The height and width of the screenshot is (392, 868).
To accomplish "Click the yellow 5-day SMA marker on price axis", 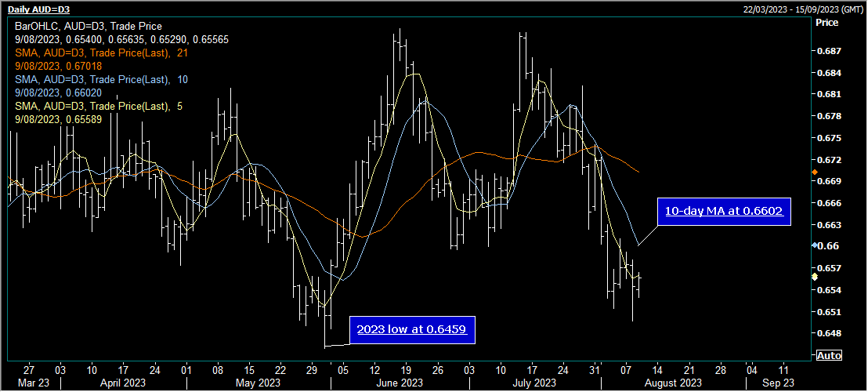I will pos(814,276).
